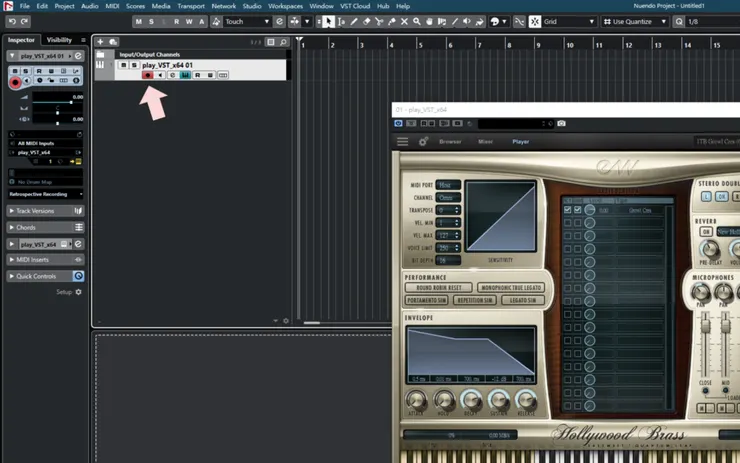
Task: Click the plugin snapshot camera icon
Action: [561, 124]
